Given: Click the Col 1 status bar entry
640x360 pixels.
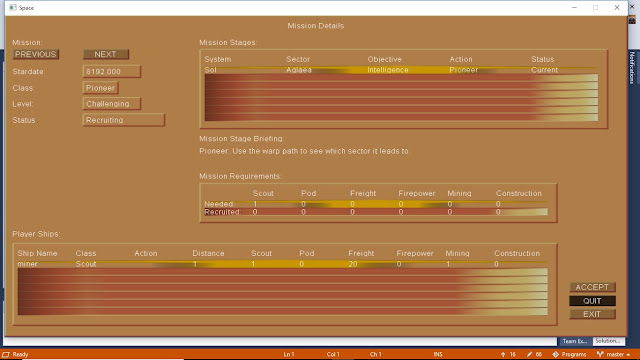Looking at the screenshot, I should 333,354.
